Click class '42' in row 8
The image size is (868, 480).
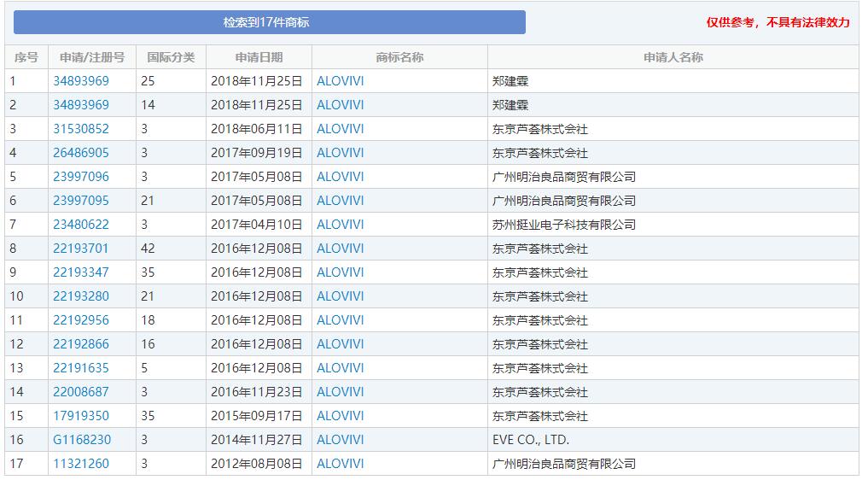148,248
